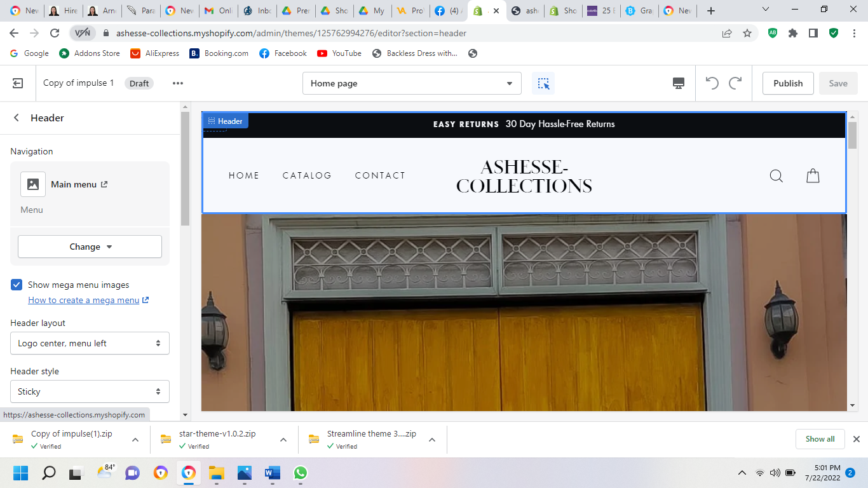Launch File Explorer from the taskbar
Image resolution: width=868 pixels, height=488 pixels.
(217, 473)
